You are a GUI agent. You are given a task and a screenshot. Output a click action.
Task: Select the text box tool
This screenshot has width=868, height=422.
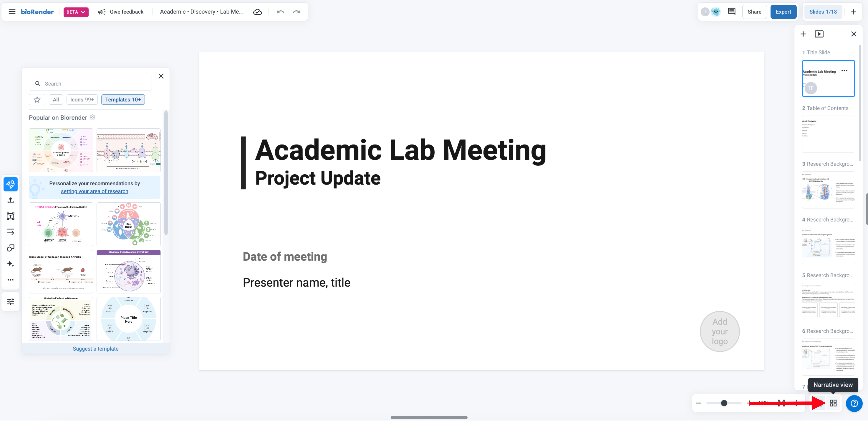coord(10,216)
